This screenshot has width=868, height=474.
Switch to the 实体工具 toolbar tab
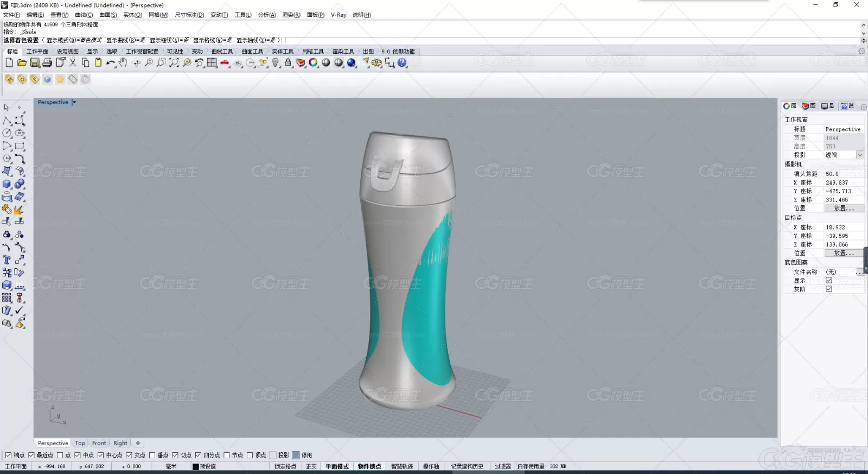click(x=283, y=52)
